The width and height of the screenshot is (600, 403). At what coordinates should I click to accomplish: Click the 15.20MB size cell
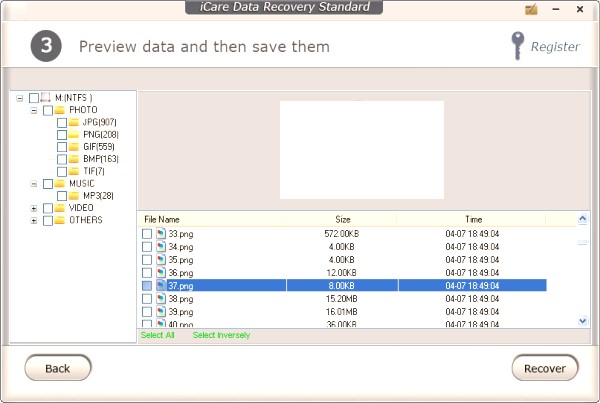342,299
